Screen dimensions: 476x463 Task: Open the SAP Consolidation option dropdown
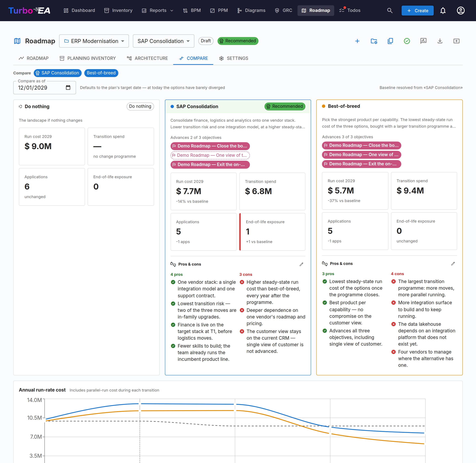click(164, 41)
